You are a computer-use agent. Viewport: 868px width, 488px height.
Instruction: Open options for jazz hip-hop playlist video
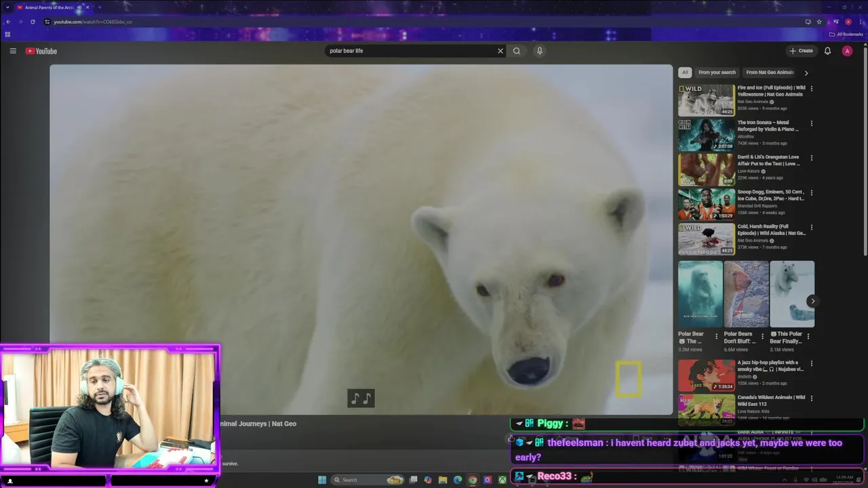pyautogui.click(x=812, y=363)
